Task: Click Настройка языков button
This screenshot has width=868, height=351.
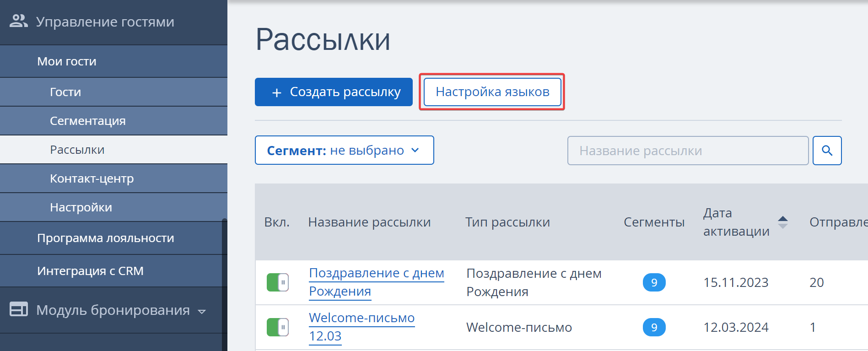Action: [492, 92]
